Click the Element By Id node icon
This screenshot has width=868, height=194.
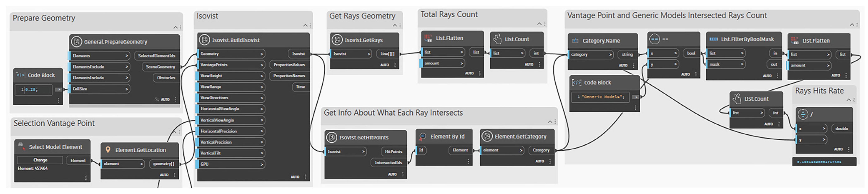[x=422, y=136]
